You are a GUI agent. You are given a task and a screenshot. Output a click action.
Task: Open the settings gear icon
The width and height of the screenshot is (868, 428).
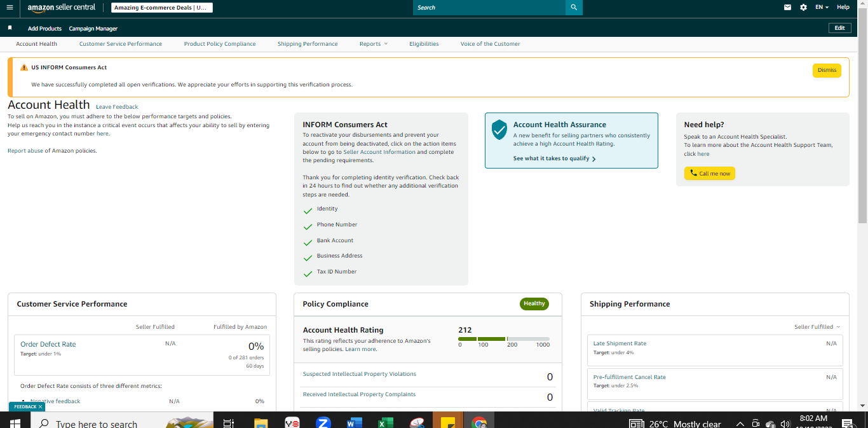(804, 8)
